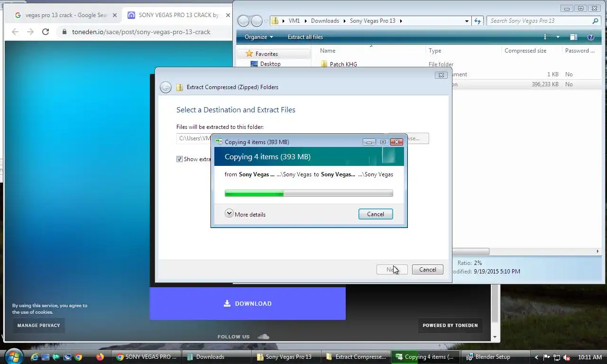This screenshot has width=607, height=364.
Task: Go to Downloads in the breadcrumb path
Action: [325, 21]
